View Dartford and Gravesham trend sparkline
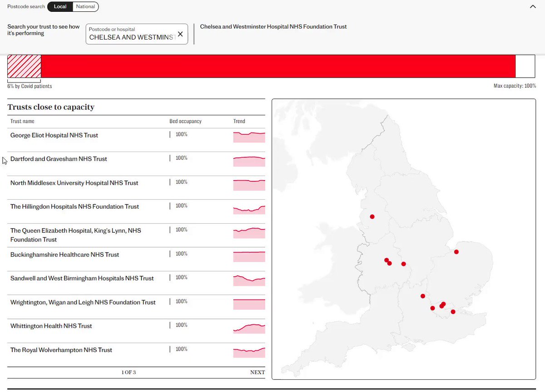The width and height of the screenshot is (545, 392). (x=249, y=161)
